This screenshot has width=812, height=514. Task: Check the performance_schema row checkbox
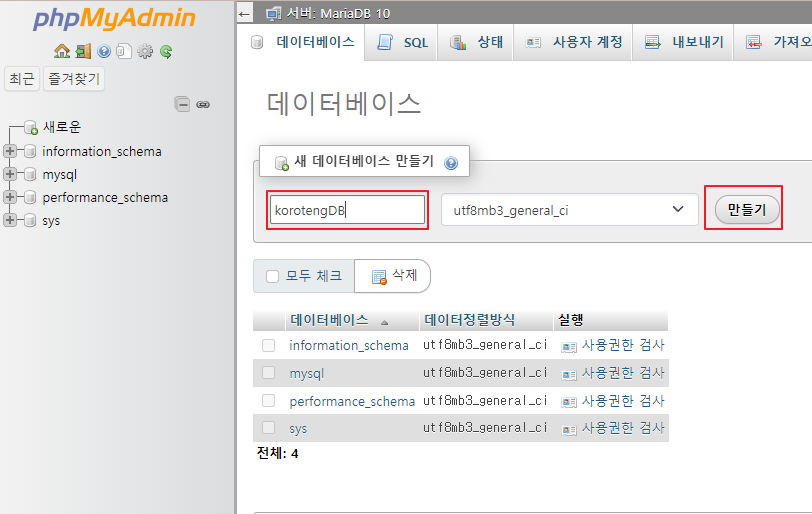(x=268, y=400)
